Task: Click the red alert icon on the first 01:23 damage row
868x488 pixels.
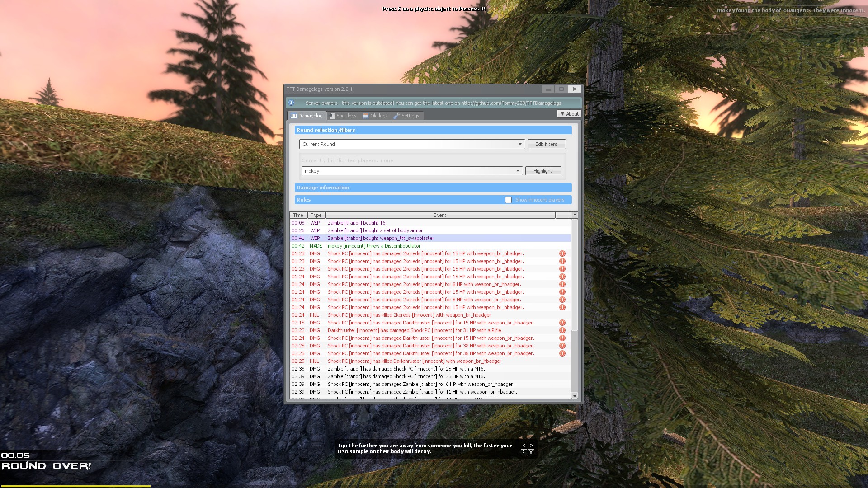Action: click(562, 253)
